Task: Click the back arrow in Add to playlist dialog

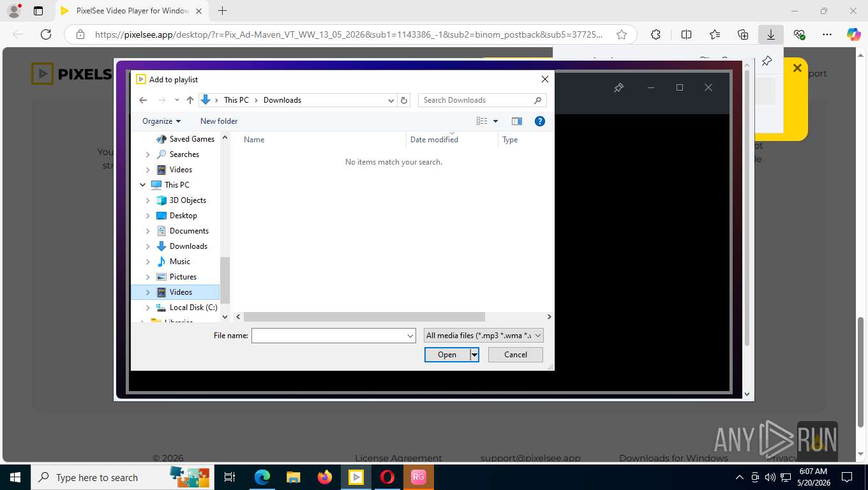Action: click(143, 100)
